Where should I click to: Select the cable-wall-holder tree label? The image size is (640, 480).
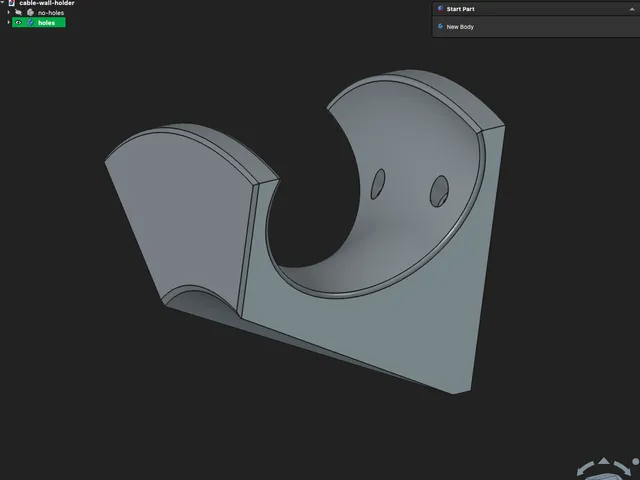[x=47, y=3]
